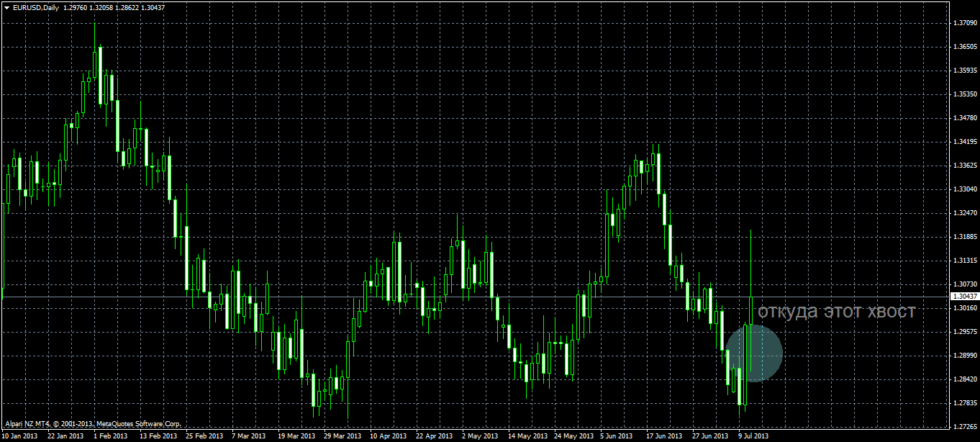
Task: Click the 1.28990 price label
Action: 964,356
